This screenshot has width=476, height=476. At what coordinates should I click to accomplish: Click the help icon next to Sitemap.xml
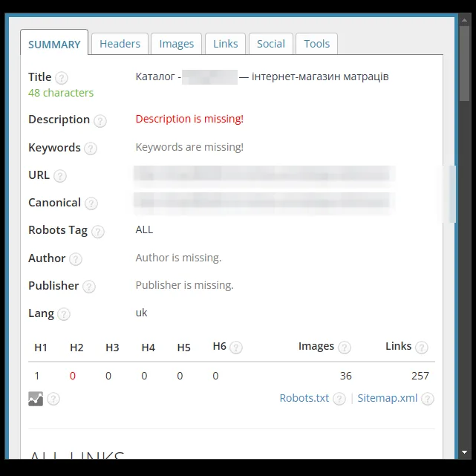click(428, 399)
